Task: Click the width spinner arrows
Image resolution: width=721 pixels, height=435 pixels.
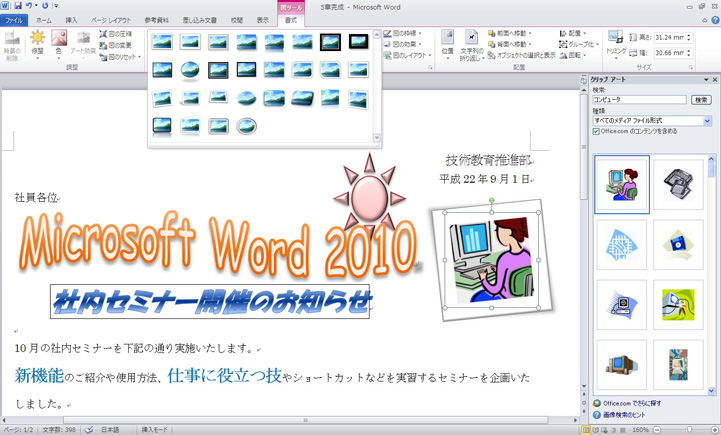Action: [x=689, y=53]
